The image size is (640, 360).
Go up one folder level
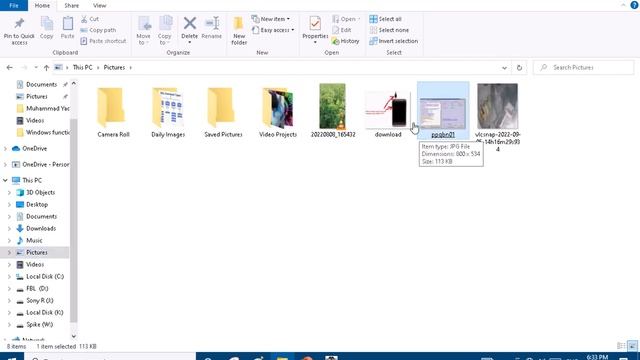46,67
